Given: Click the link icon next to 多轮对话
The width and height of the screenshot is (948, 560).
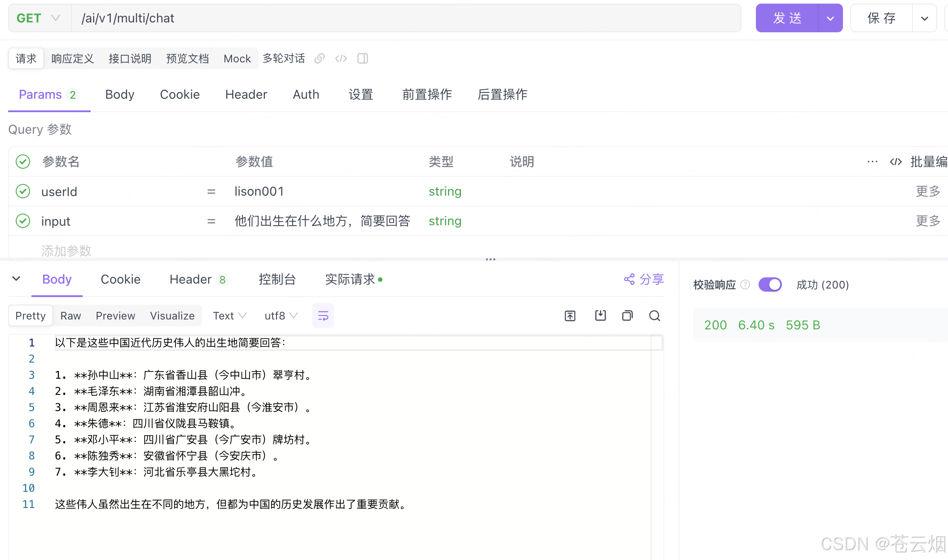Looking at the screenshot, I should point(319,58).
